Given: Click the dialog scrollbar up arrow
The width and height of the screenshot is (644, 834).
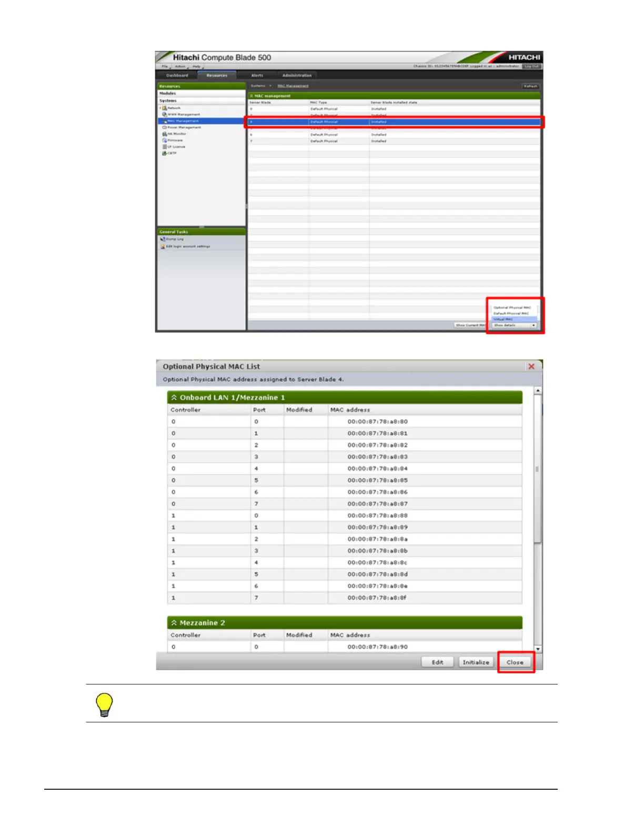Looking at the screenshot, I should click(x=538, y=391).
